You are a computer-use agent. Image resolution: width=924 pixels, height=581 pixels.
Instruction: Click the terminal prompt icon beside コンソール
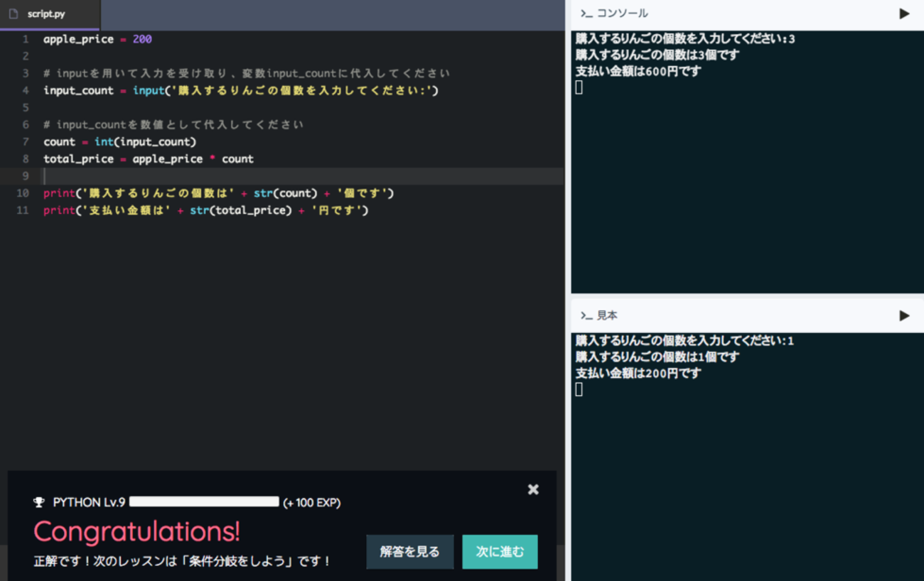(586, 13)
